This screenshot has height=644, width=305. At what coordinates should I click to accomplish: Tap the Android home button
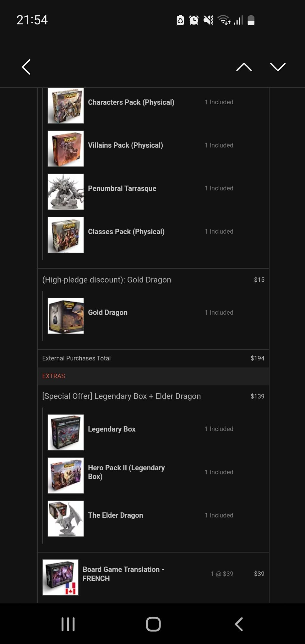pyautogui.click(x=153, y=624)
